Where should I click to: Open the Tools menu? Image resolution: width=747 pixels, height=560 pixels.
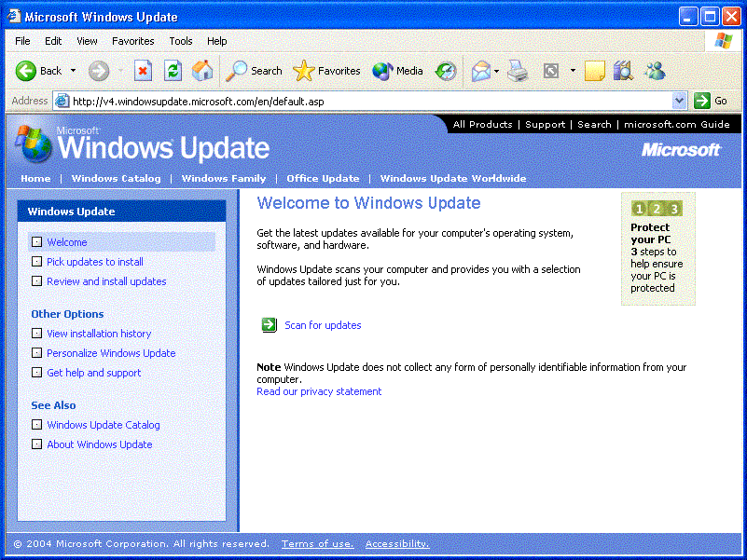coord(181,41)
